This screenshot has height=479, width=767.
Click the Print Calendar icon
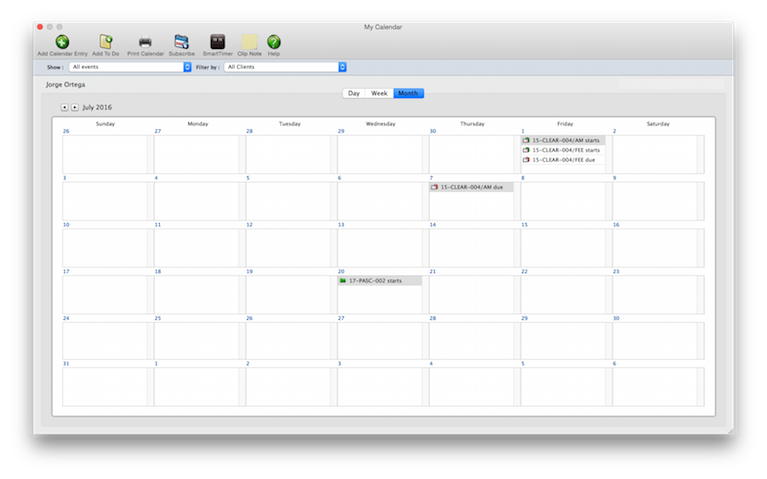click(x=145, y=42)
